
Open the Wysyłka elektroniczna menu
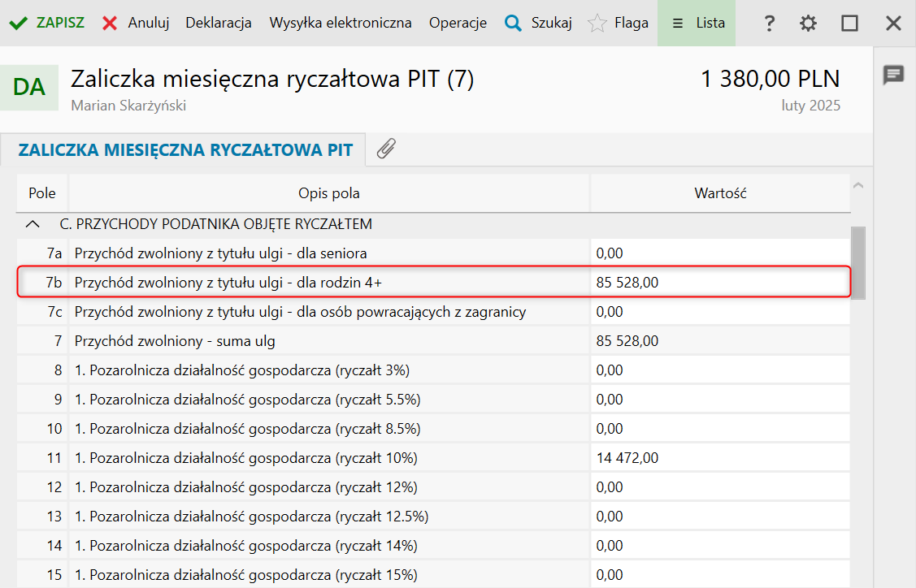point(341,23)
